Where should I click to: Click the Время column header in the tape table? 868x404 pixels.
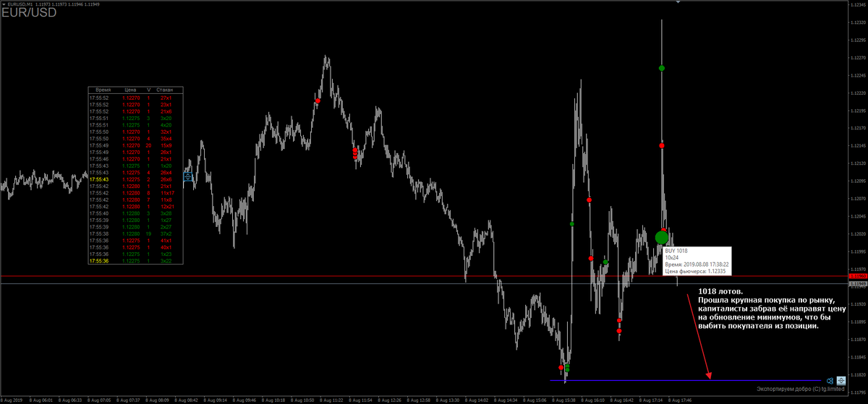(103, 90)
